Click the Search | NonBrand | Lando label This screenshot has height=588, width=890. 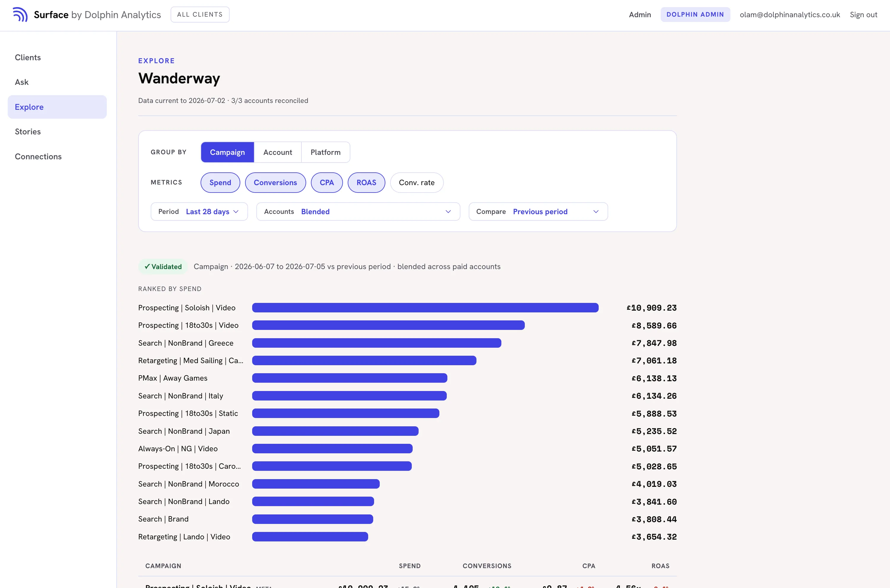coord(184,502)
